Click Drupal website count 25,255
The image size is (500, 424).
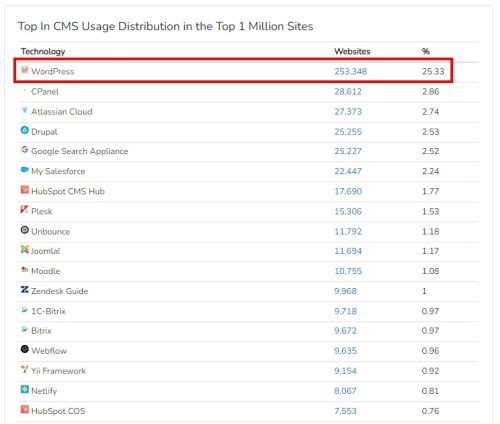click(348, 132)
